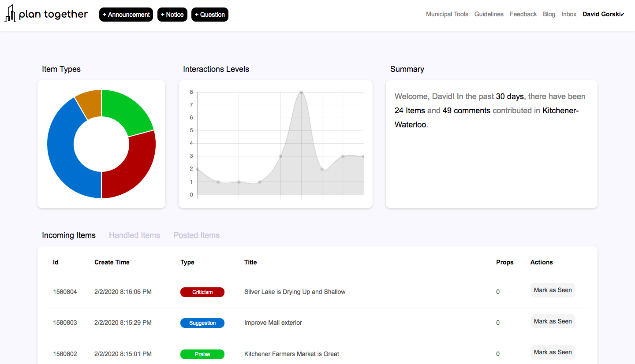Click the plan together logo icon
635x364 pixels.
10,14
